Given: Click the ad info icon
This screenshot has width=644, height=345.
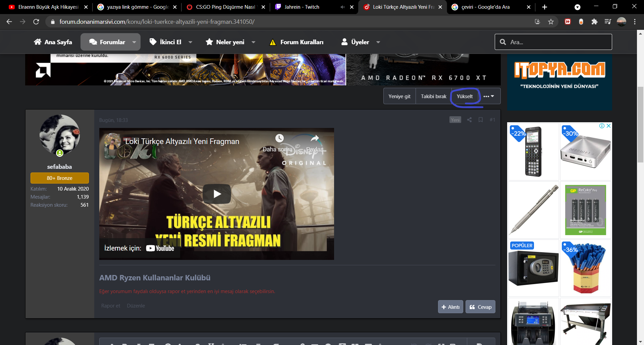Looking at the screenshot, I should (602, 126).
